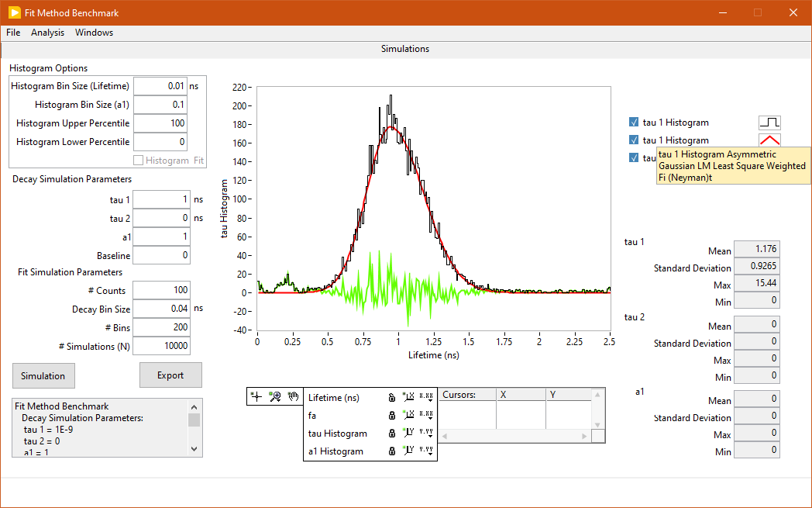
Task: Select the Simulations tab header
Action: [x=405, y=49]
